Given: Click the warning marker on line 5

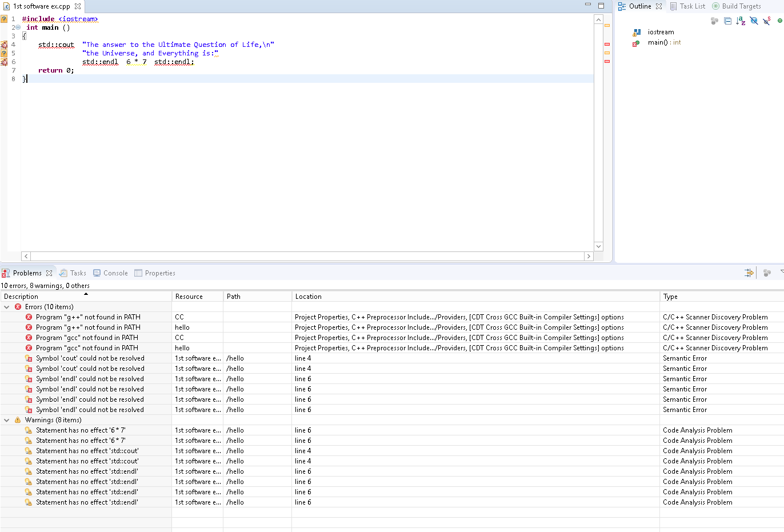Looking at the screenshot, I should [x=4, y=53].
